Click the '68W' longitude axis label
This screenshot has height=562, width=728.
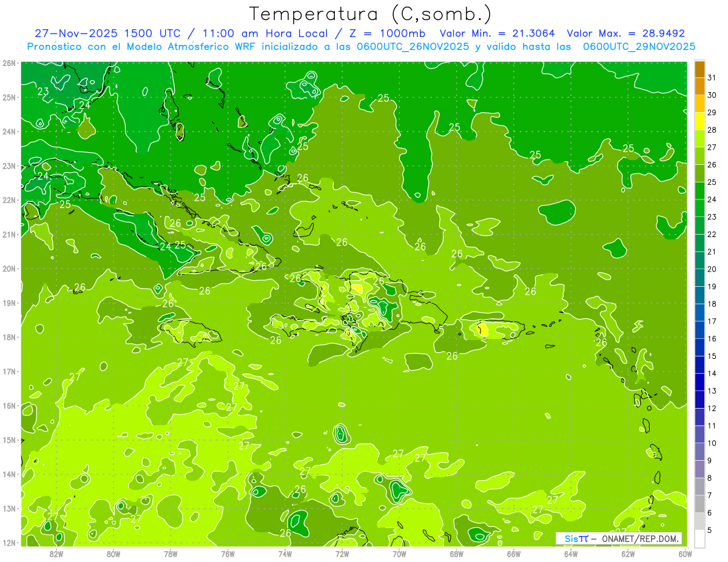pos(456,554)
